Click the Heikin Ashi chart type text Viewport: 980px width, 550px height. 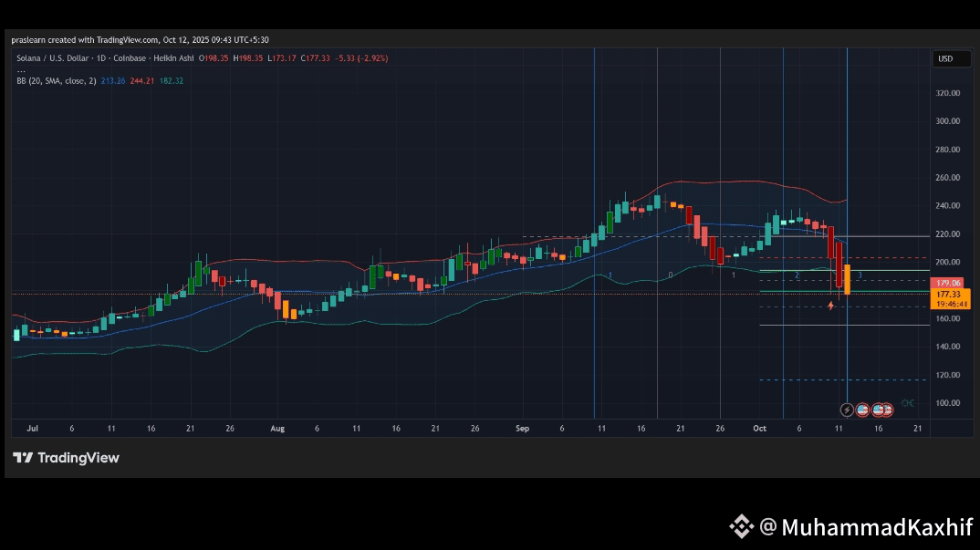(173, 58)
